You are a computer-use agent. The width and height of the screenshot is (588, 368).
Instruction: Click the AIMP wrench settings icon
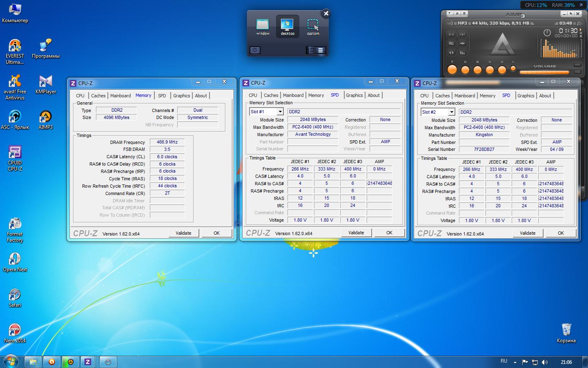tap(457, 14)
